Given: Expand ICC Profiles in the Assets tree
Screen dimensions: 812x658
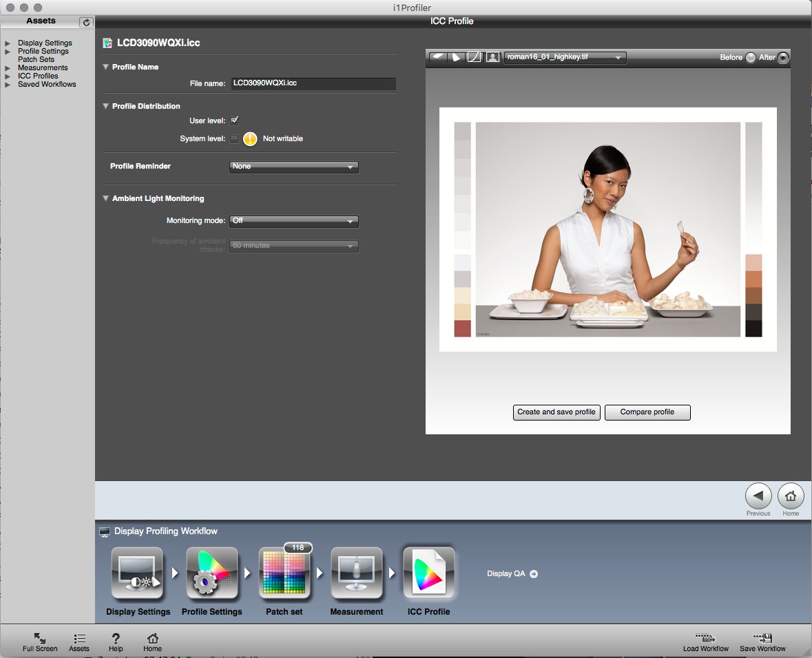Looking at the screenshot, I should click(x=8, y=76).
